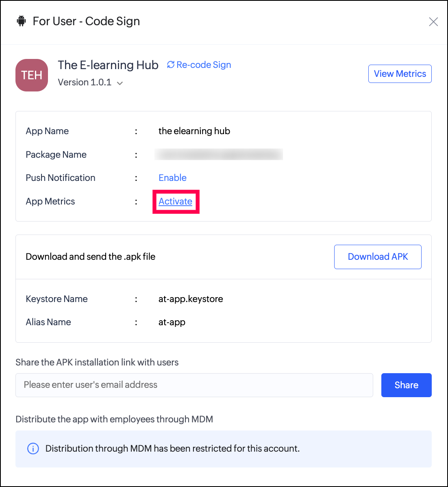The width and height of the screenshot is (448, 487).
Task: Activate App Metrics
Action: point(175,201)
